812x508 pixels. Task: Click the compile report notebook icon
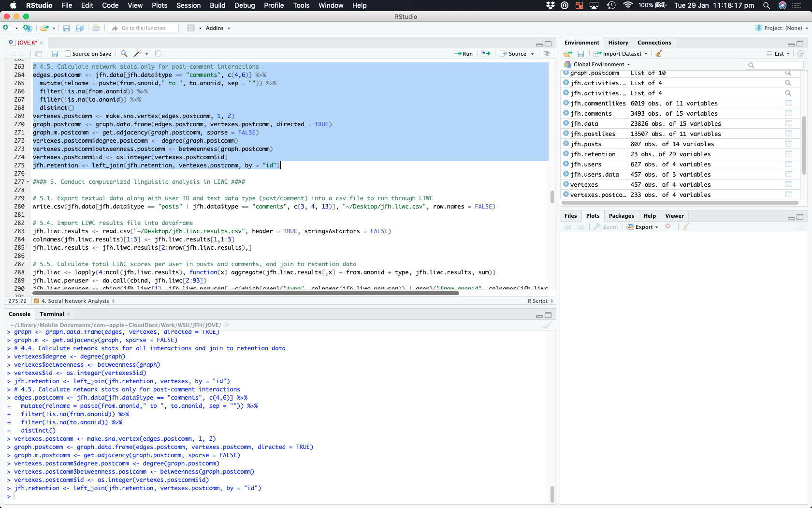pos(158,54)
